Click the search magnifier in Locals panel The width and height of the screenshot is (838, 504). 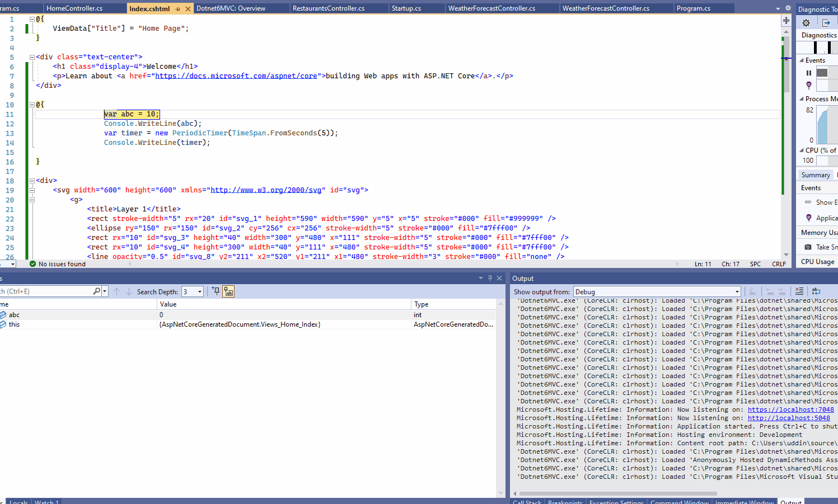point(97,291)
